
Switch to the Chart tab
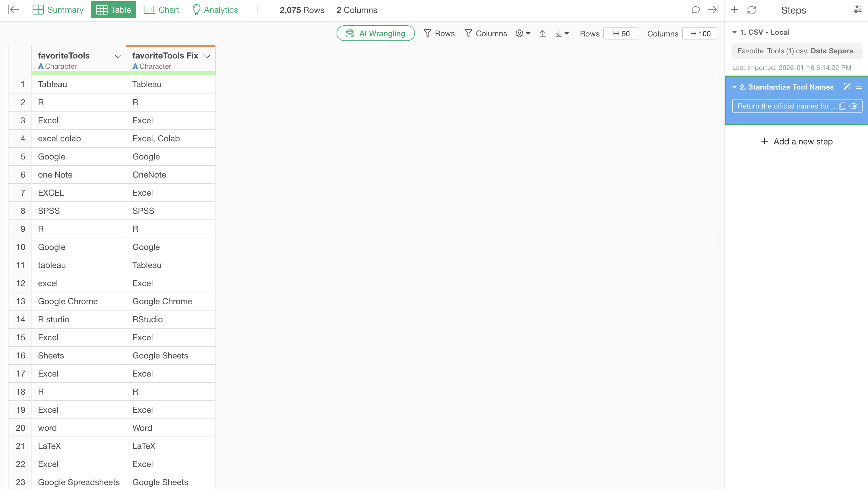(x=161, y=10)
